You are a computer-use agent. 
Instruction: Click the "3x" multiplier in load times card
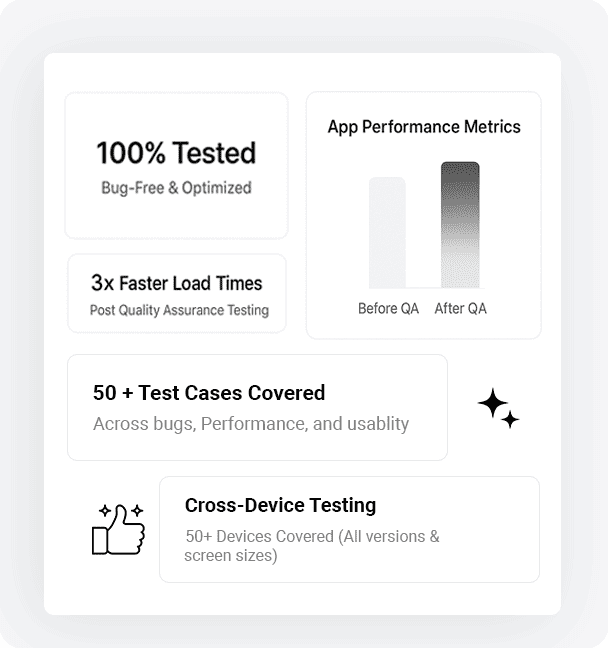101,283
